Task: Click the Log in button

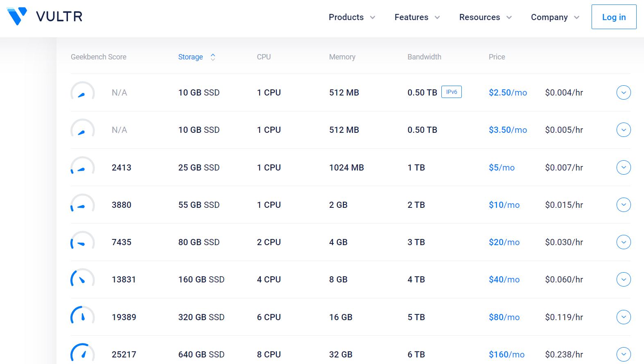Action: click(x=613, y=17)
